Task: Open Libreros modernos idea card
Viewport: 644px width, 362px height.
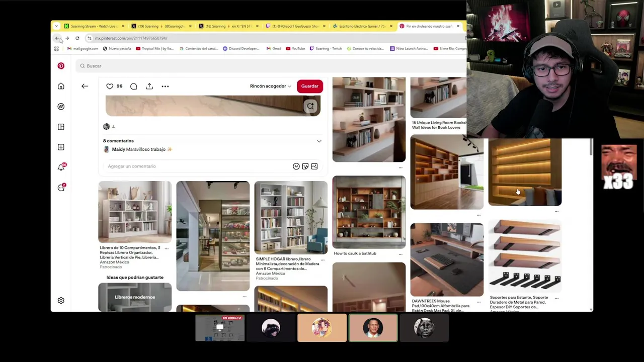Action: [x=135, y=297]
